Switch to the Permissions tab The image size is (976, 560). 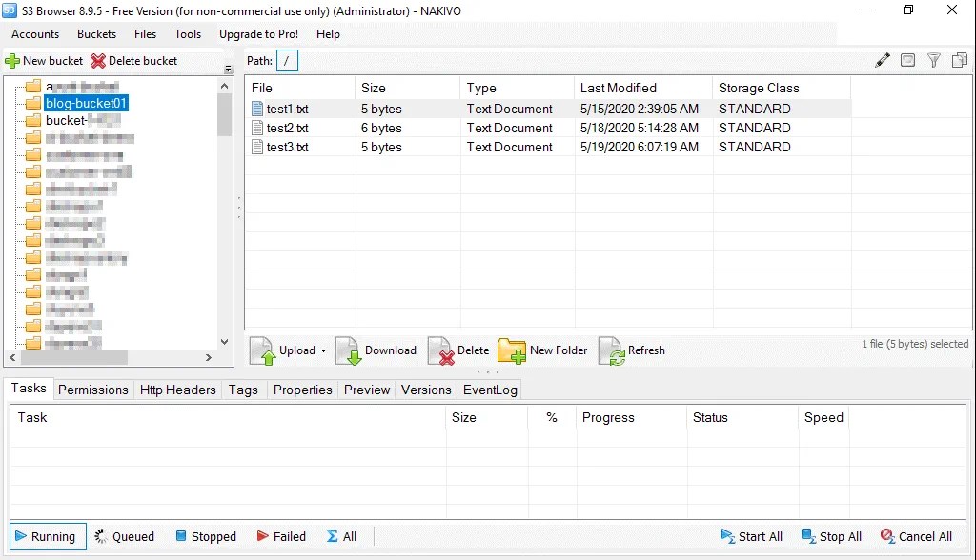[92, 390]
